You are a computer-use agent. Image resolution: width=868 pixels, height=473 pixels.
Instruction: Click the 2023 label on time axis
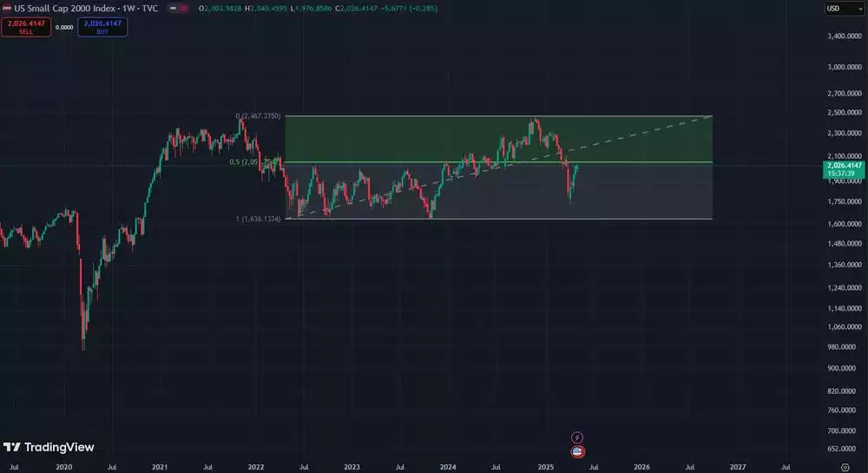point(352,467)
